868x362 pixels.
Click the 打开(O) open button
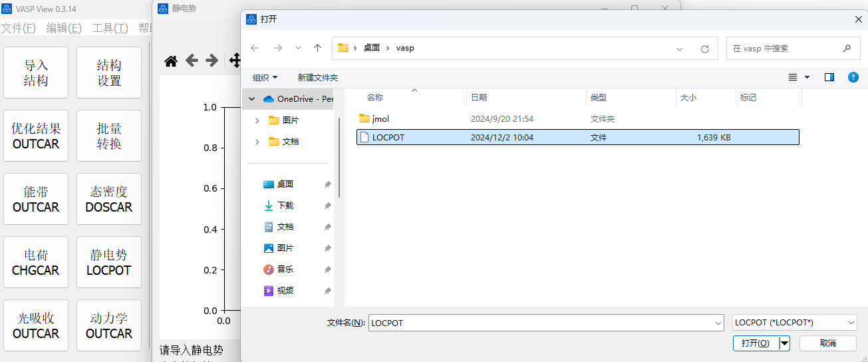click(x=755, y=343)
